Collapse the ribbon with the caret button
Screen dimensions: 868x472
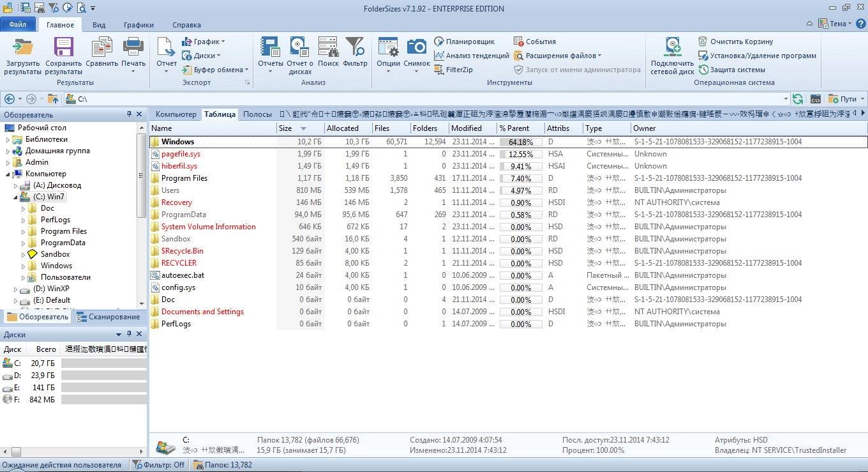point(809,24)
